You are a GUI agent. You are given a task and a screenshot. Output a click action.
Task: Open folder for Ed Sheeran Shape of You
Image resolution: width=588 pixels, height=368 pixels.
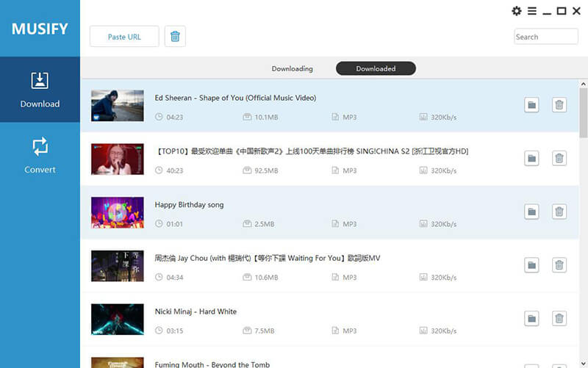pyautogui.click(x=531, y=105)
